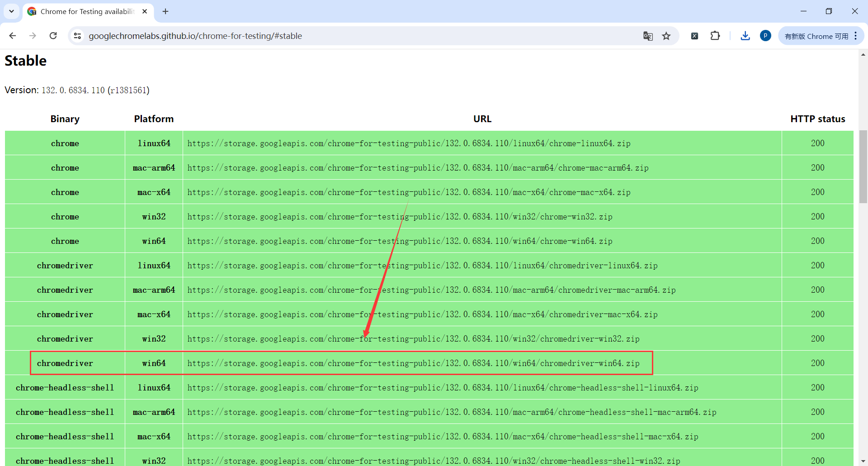Select the chromedriver-win32.zip URL
The width and height of the screenshot is (868, 466).
click(x=414, y=339)
